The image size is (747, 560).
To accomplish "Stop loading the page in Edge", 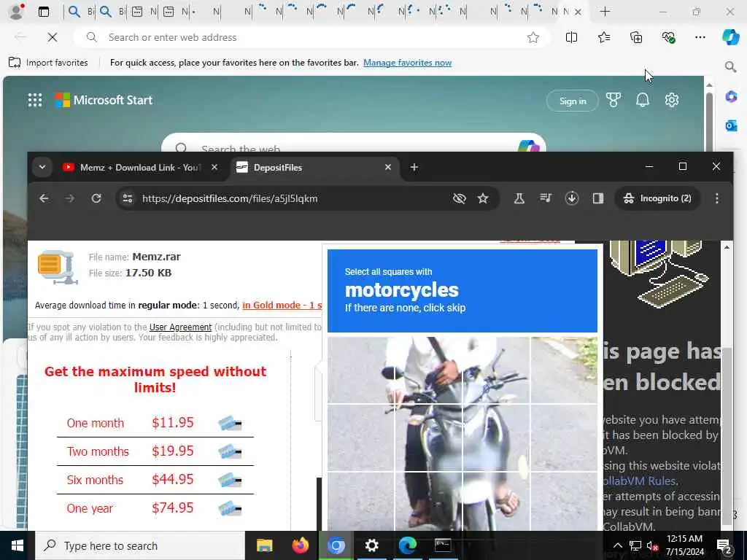I will coord(53,37).
